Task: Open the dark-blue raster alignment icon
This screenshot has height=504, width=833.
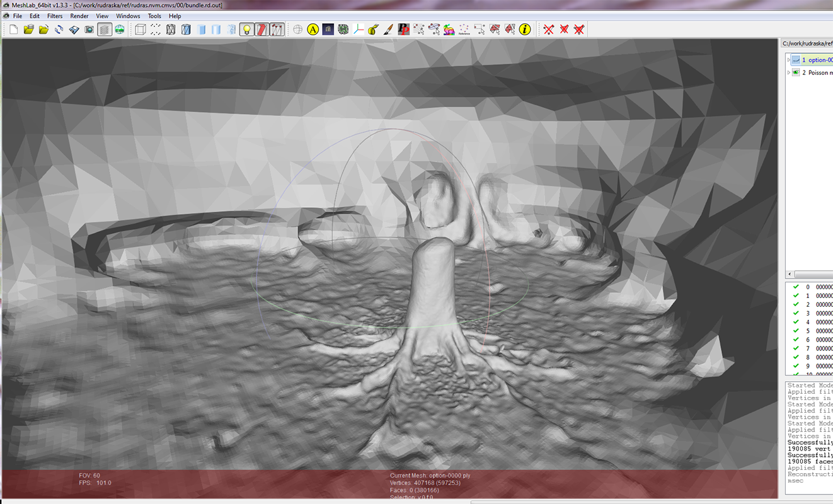Action: pos(328,30)
